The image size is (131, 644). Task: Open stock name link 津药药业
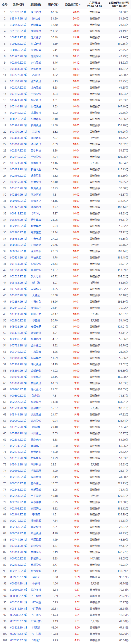tap(36, 138)
